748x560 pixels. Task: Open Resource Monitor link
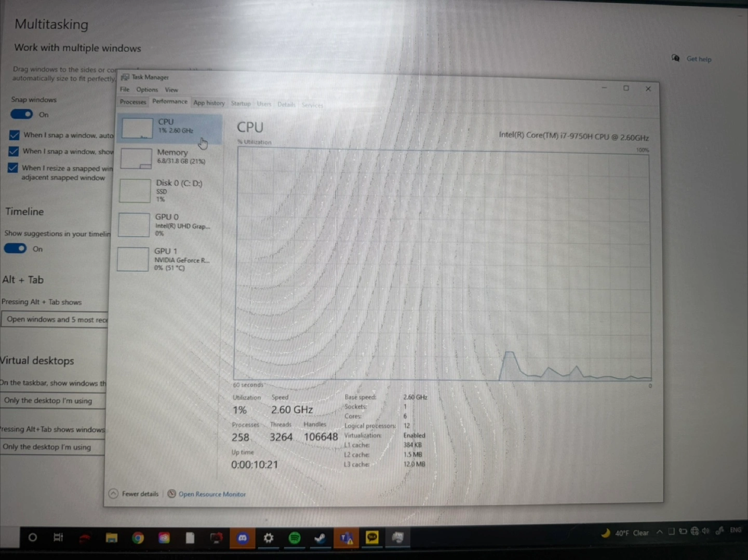(x=212, y=494)
